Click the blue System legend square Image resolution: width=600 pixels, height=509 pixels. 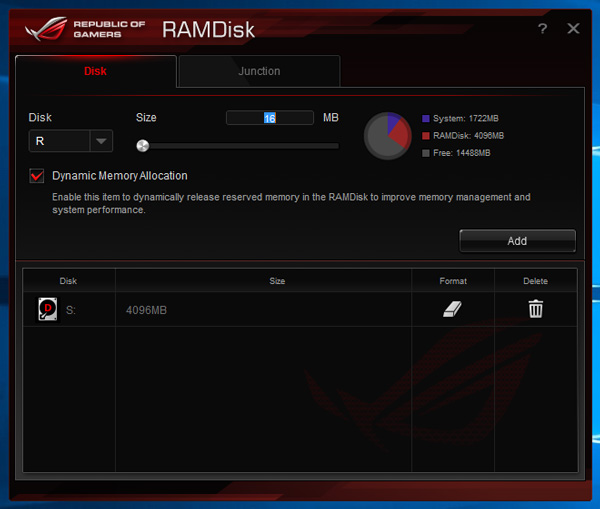coord(426,119)
